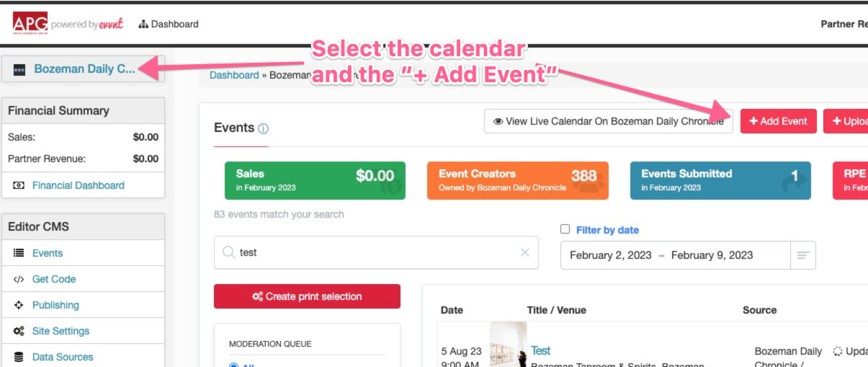This screenshot has width=868, height=367.
Task: Click the Site Settings gears icon
Action: [19, 332]
